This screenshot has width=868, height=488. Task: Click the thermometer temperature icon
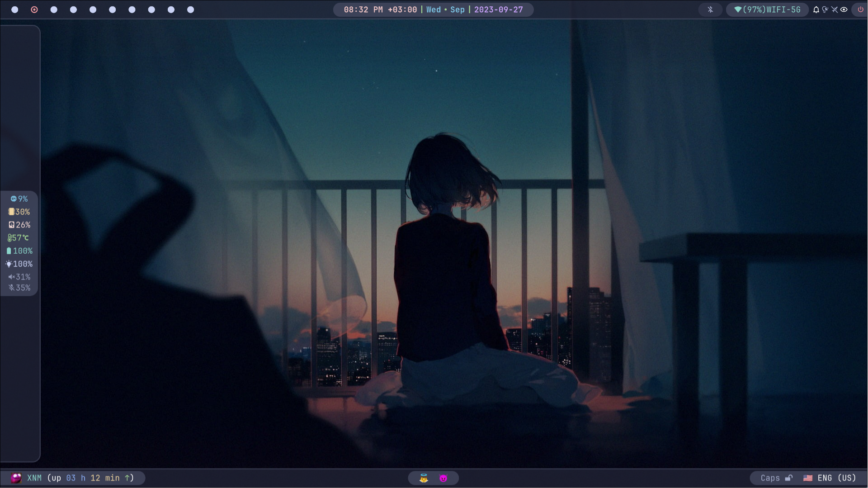(9, 238)
